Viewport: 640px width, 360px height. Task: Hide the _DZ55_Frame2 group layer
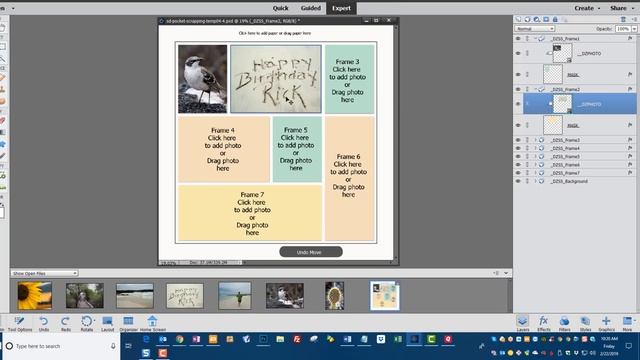(x=518, y=89)
